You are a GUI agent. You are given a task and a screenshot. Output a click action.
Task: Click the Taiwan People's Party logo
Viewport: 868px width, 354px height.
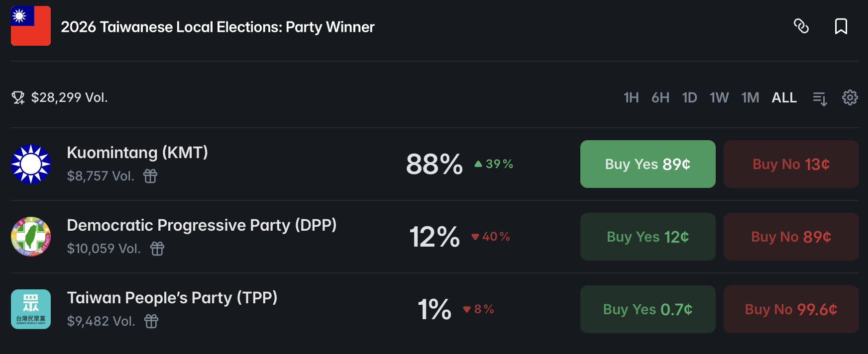(31, 309)
